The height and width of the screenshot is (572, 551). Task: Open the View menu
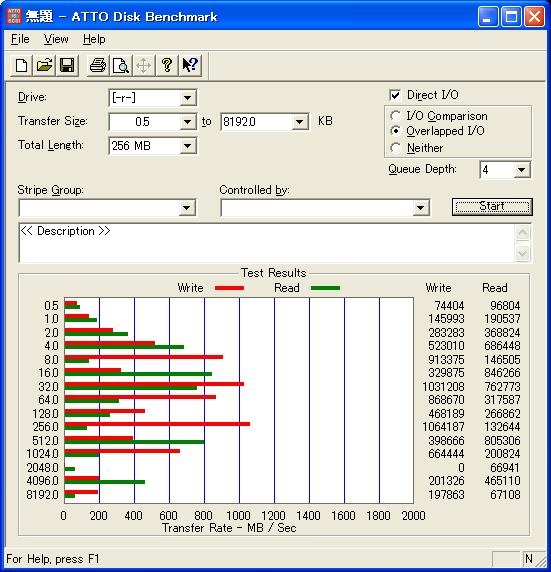(x=56, y=39)
